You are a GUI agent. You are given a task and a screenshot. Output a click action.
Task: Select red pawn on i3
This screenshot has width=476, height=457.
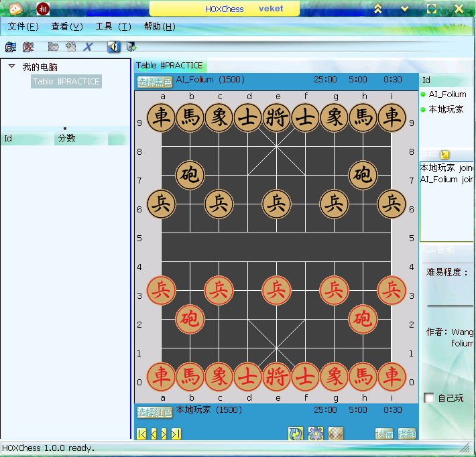(x=392, y=290)
